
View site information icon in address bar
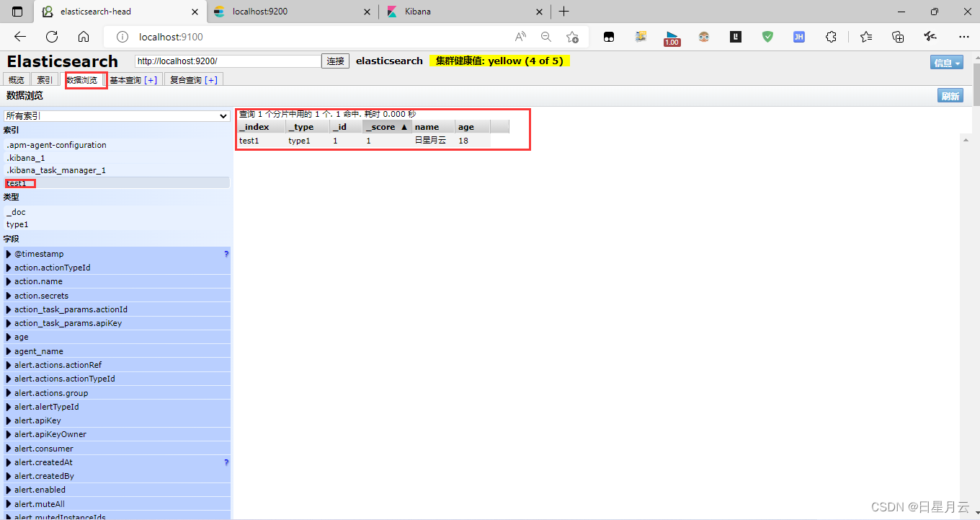pyautogui.click(x=122, y=37)
